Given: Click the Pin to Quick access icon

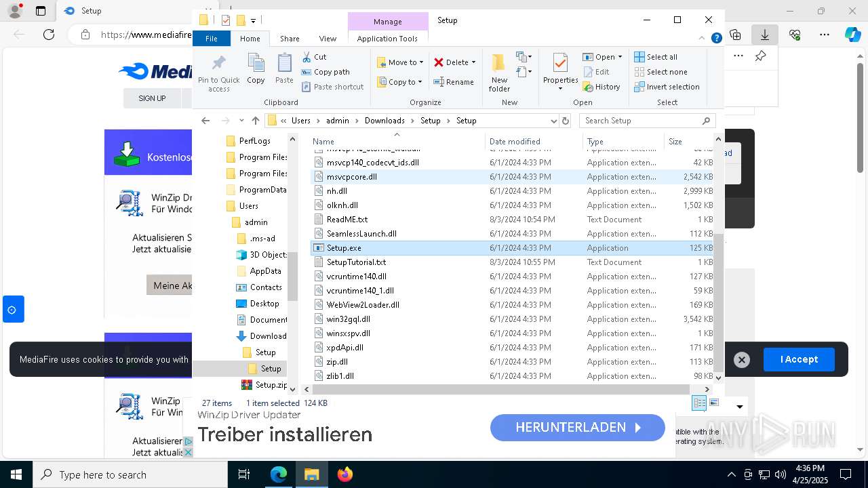Looking at the screenshot, I should pos(218,73).
